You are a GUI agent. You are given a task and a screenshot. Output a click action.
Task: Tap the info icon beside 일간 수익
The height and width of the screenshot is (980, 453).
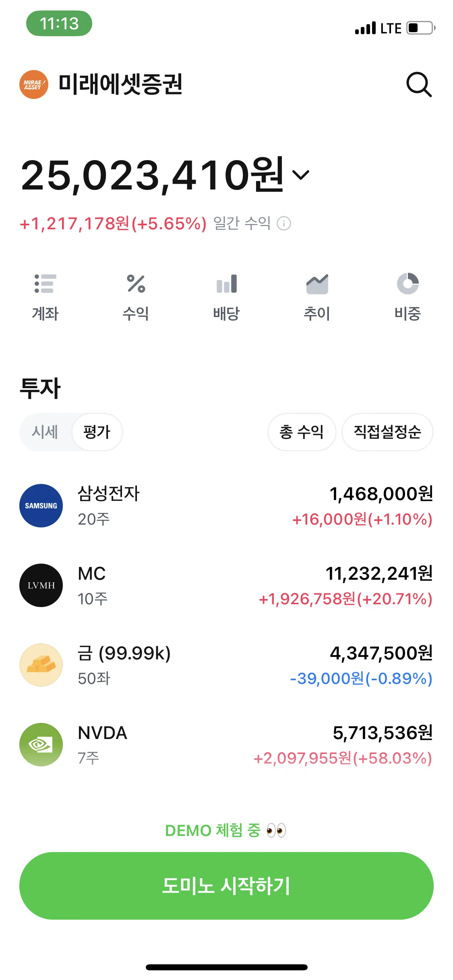tap(284, 223)
